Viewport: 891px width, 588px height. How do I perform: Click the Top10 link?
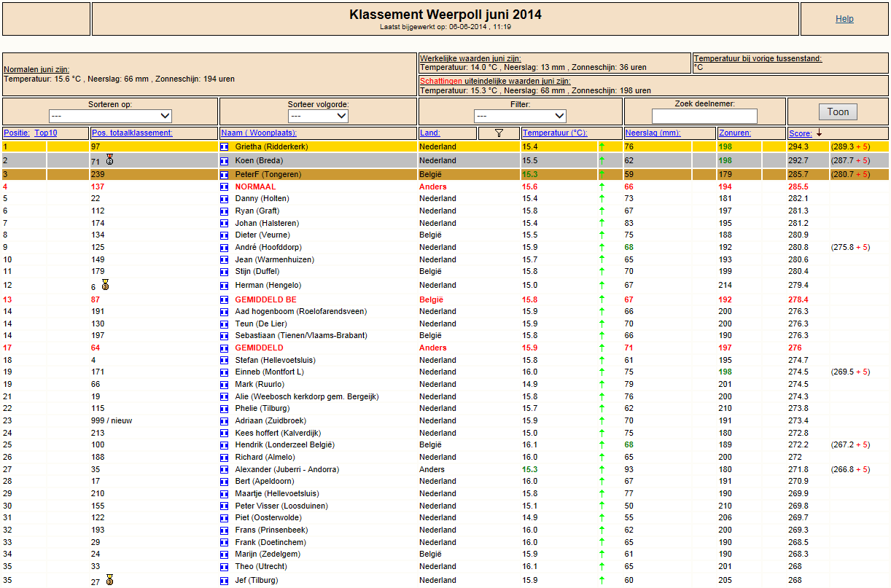[46, 133]
